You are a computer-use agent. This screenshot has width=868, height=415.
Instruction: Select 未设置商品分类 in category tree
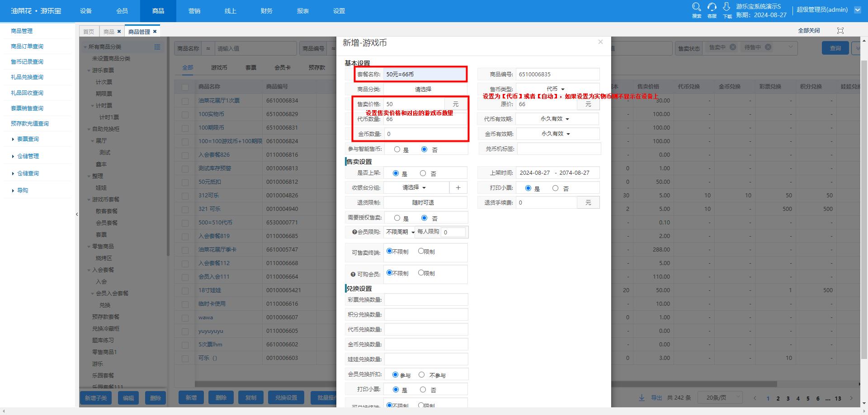click(x=111, y=59)
